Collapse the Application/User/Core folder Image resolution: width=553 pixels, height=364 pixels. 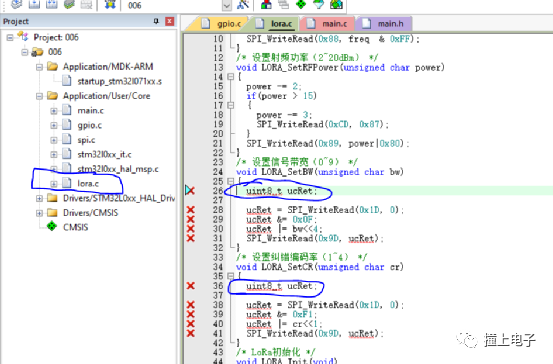click(39, 96)
